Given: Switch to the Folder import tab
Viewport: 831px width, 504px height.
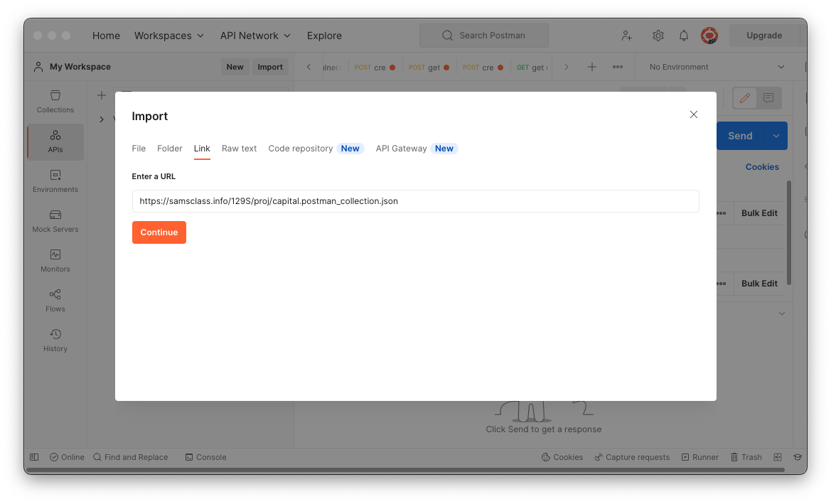Looking at the screenshot, I should point(170,149).
